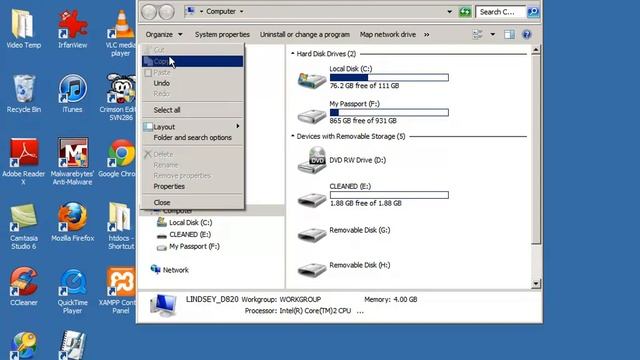Click Local Disk (C:) usage bar
The width and height of the screenshot is (640, 360).
(389, 78)
